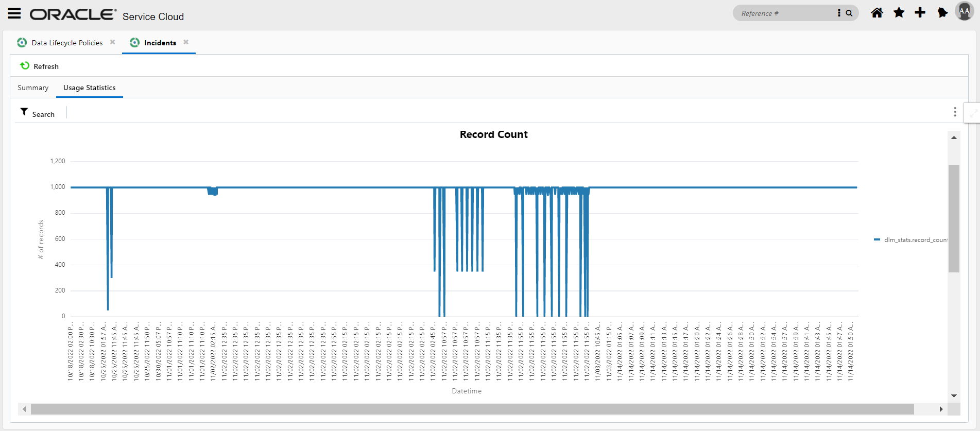980x431 pixels.
Task: Switch to Data Lifecycle Policies tab
Action: click(x=67, y=43)
